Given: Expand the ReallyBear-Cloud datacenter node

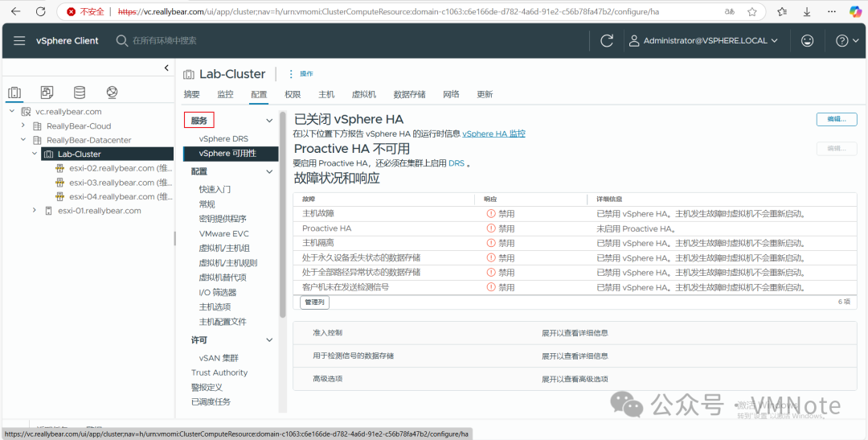Looking at the screenshot, I should [23, 125].
